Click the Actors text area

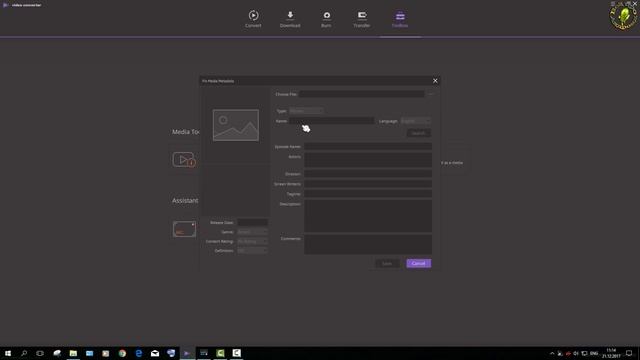pyautogui.click(x=368, y=160)
